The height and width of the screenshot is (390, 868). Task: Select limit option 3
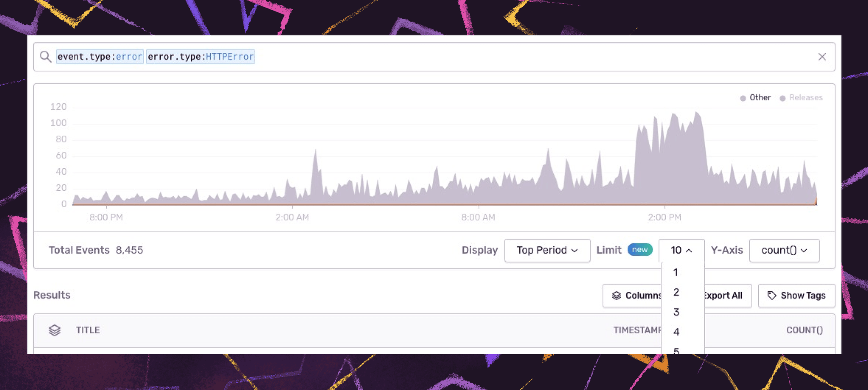(683, 312)
